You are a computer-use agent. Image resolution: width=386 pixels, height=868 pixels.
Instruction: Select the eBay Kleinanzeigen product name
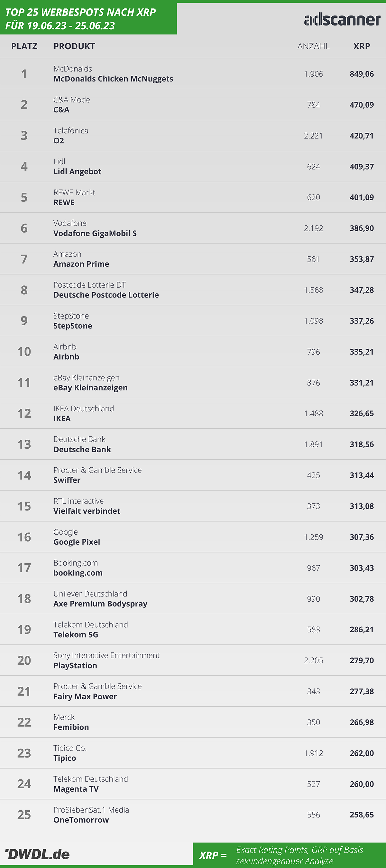point(90,387)
